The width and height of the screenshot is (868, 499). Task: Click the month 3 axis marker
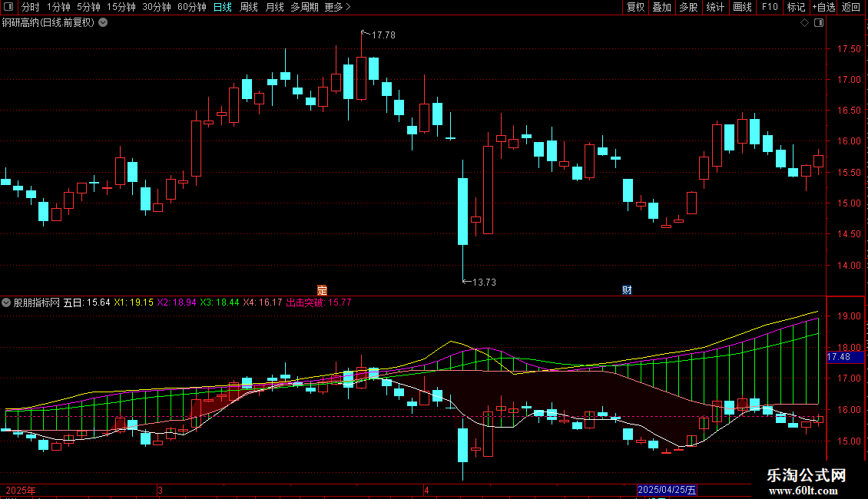pos(160,491)
